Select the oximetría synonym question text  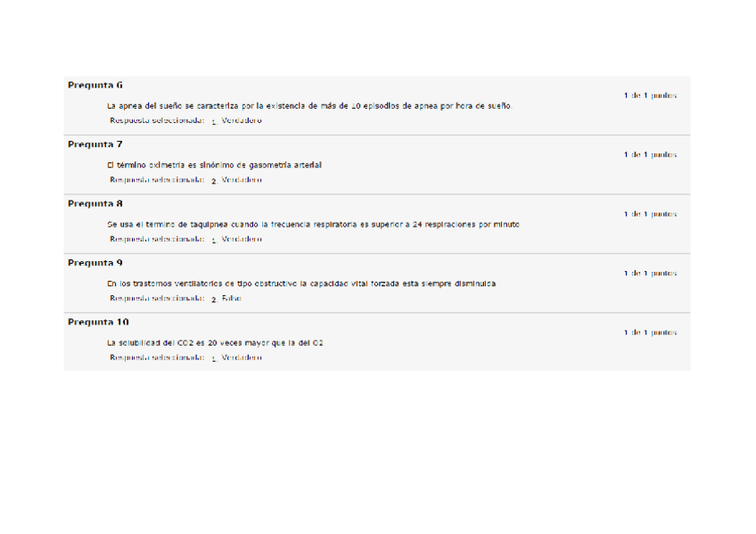point(214,165)
